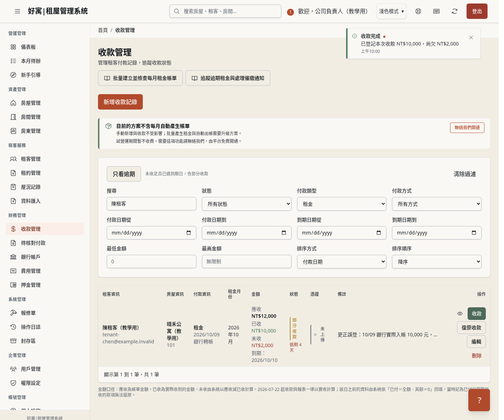
Task: Open 租客管理 in the sidebar
Action: 45,159
